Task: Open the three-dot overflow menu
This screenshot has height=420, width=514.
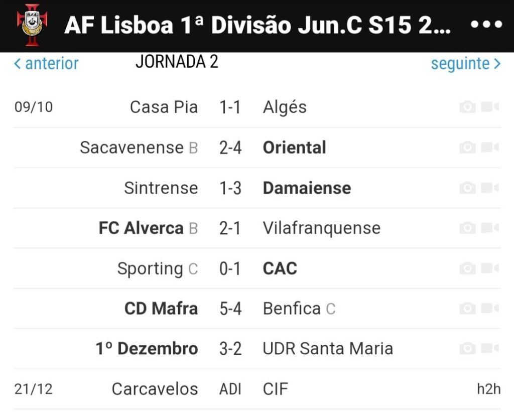Action: pos(486,24)
